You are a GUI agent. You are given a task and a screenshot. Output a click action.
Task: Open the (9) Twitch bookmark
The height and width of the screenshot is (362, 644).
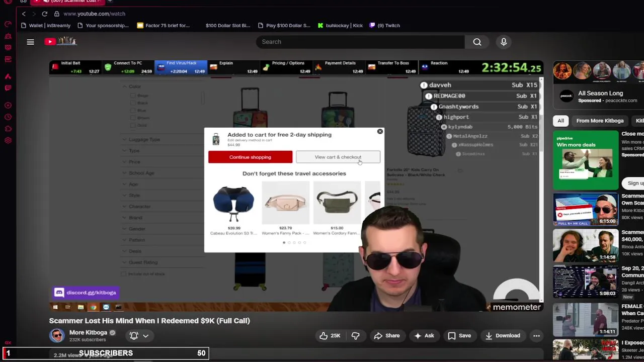pyautogui.click(x=384, y=25)
